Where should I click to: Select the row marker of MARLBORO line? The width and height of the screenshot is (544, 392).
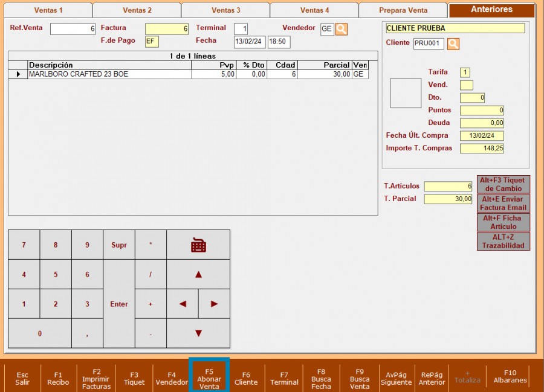coord(18,74)
